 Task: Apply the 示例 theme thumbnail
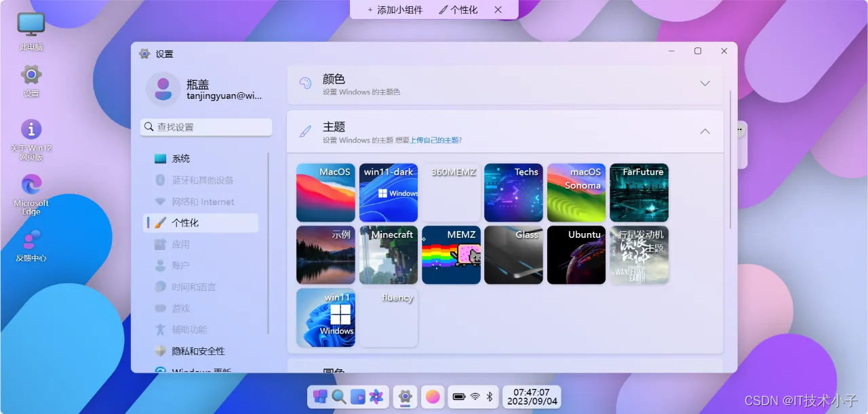[325, 255]
